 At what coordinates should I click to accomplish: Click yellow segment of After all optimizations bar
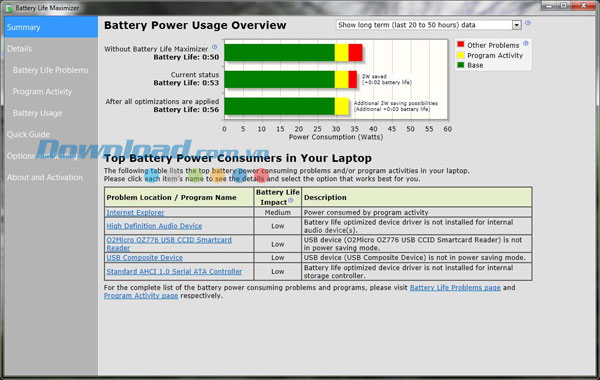pyautogui.click(x=342, y=106)
